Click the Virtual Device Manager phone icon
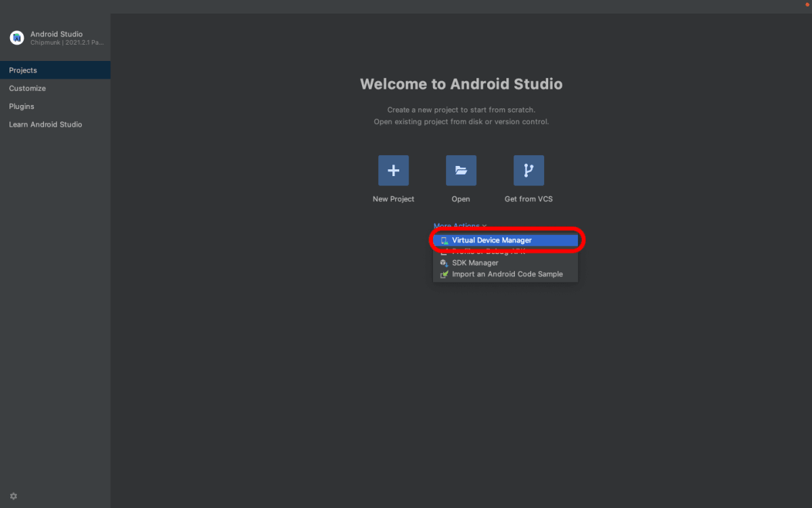 (444, 240)
